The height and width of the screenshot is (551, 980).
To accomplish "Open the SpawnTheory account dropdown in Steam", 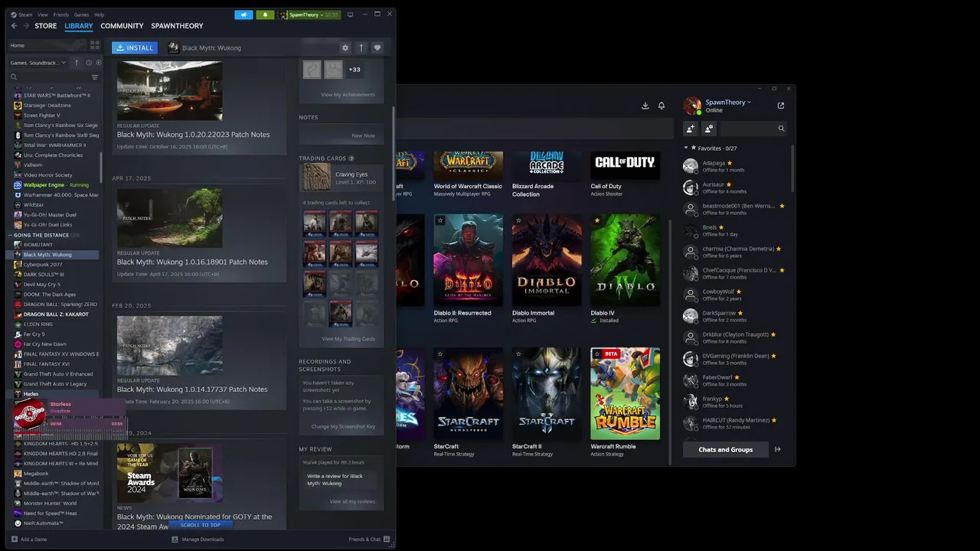I will (309, 15).
